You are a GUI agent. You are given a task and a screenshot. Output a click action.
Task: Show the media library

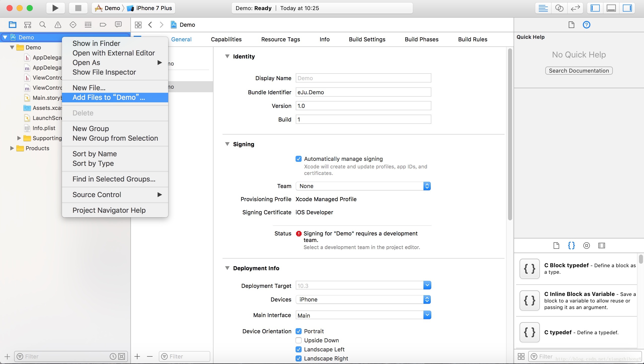tap(602, 246)
